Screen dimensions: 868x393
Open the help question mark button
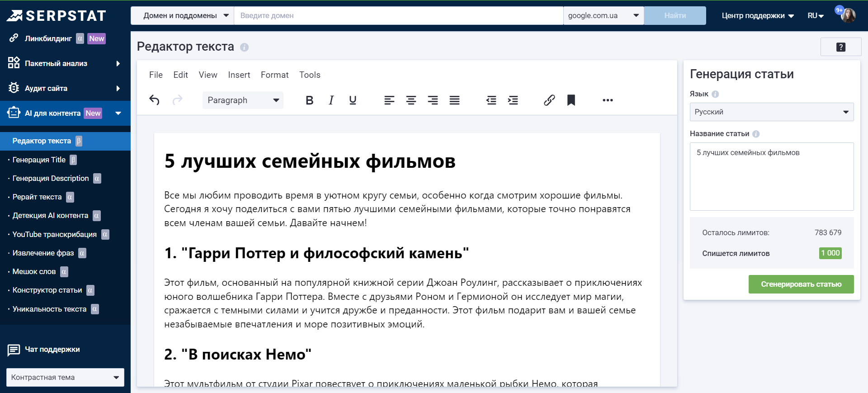coord(841,47)
